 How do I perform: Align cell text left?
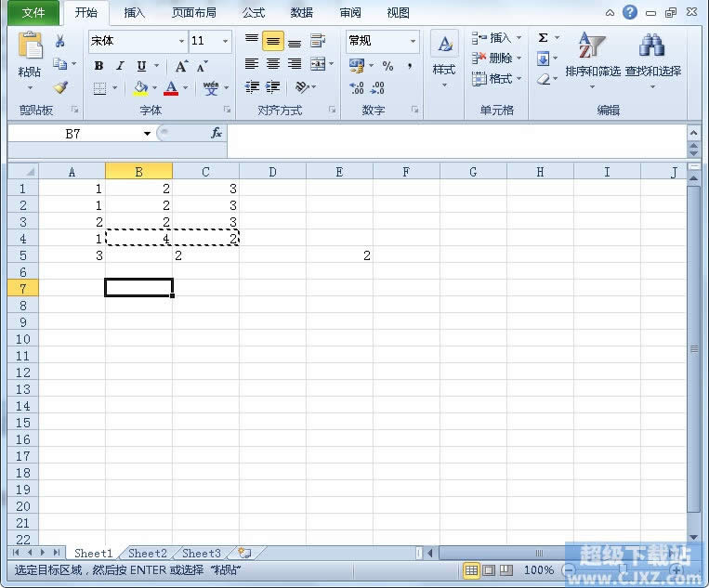point(252,64)
